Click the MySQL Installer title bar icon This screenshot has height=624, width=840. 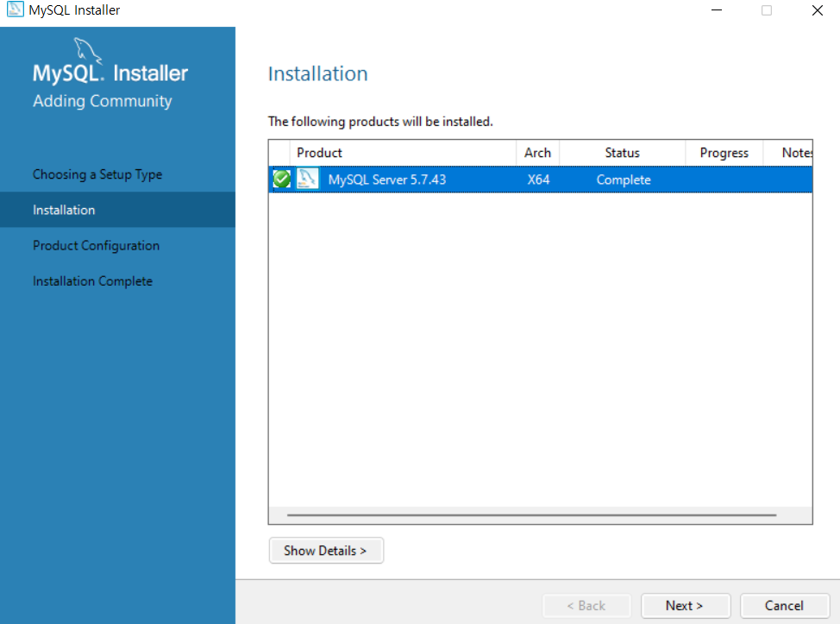[15, 9]
